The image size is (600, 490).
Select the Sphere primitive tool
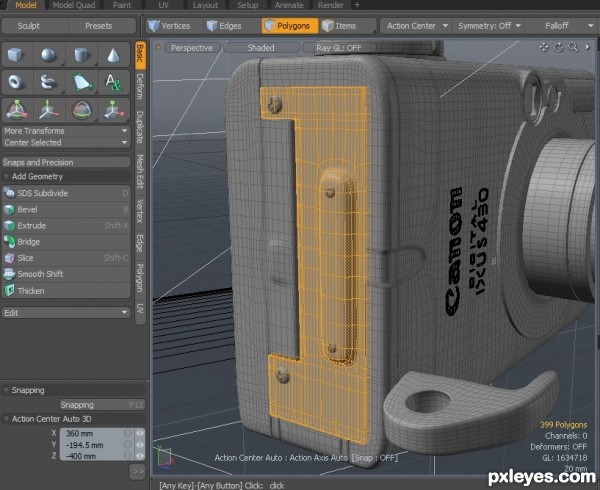[48, 55]
